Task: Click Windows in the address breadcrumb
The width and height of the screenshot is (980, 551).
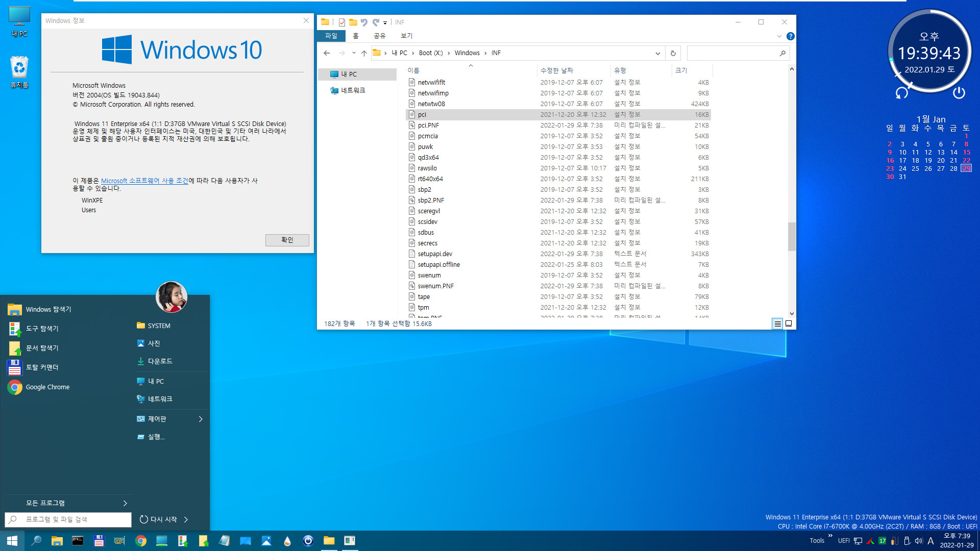Action: 467,53
